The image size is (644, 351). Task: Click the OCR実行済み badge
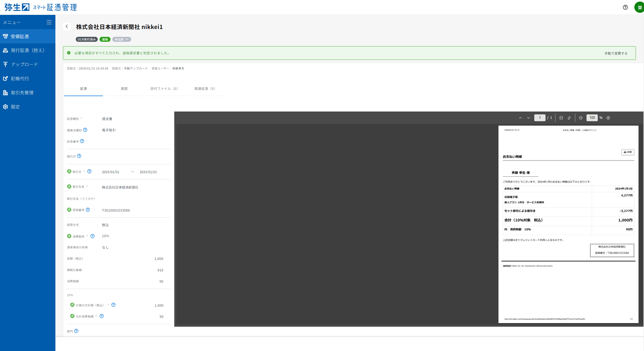coord(87,39)
